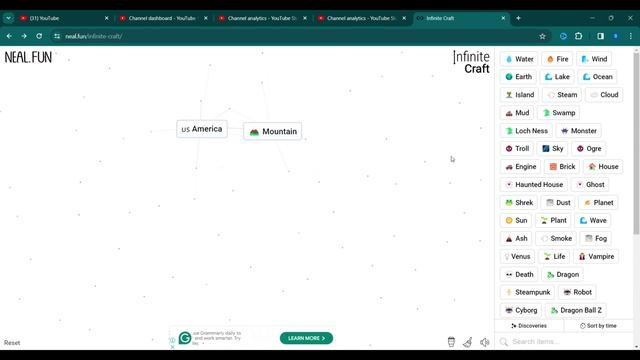Select the Shrek element
Image resolution: width=640 pixels, height=360 pixels.
click(519, 202)
